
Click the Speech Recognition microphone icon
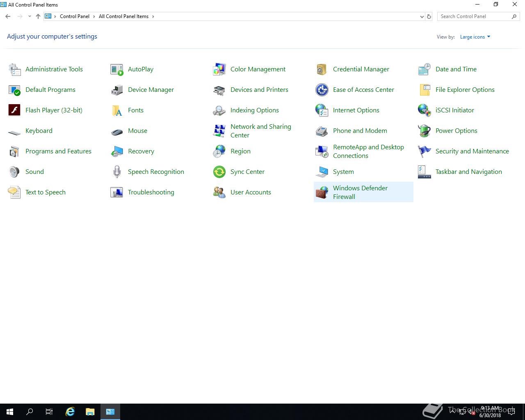tap(117, 172)
